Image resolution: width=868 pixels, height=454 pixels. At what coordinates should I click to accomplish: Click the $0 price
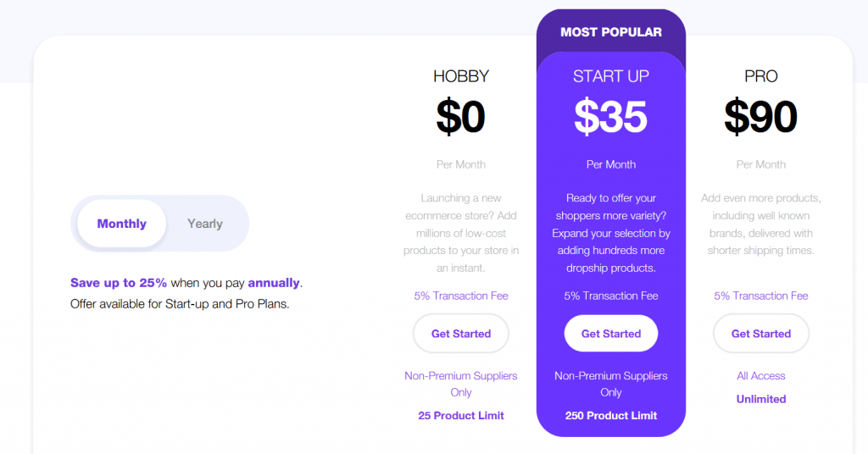tap(460, 117)
